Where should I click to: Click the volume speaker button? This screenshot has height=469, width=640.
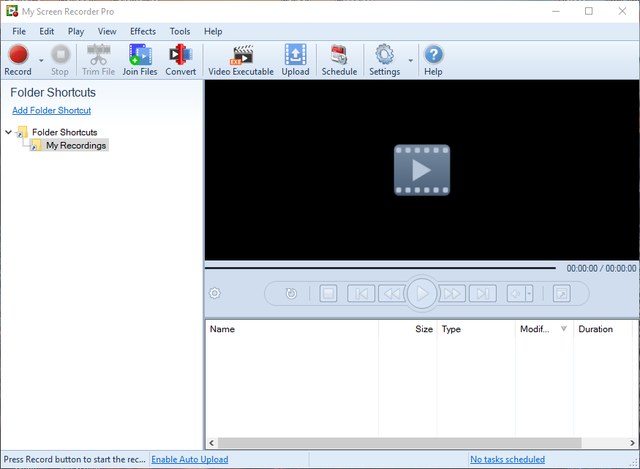tap(516, 293)
